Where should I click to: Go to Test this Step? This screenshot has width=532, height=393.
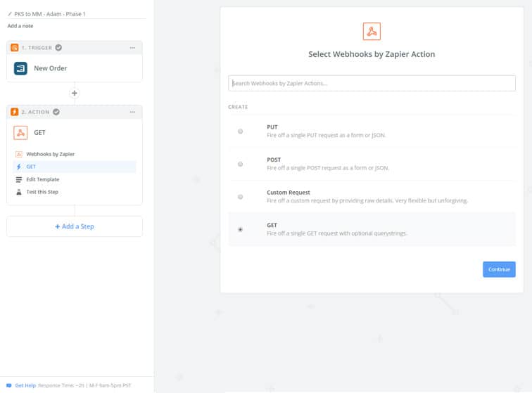[42, 192]
